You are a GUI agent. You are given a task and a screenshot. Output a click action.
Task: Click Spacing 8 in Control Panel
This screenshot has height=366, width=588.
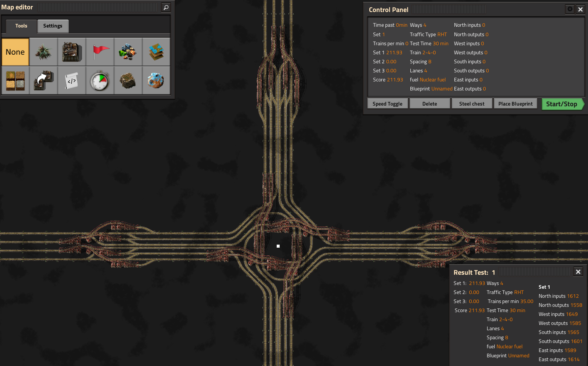[x=420, y=62]
